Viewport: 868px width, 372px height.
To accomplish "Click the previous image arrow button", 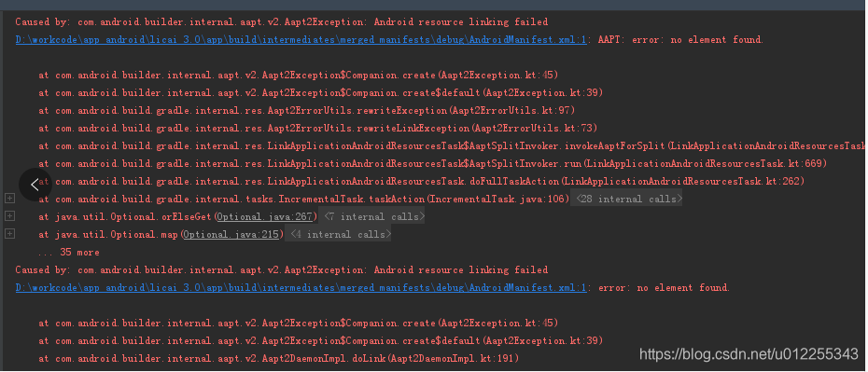I will pyautogui.click(x=35, y=184).
